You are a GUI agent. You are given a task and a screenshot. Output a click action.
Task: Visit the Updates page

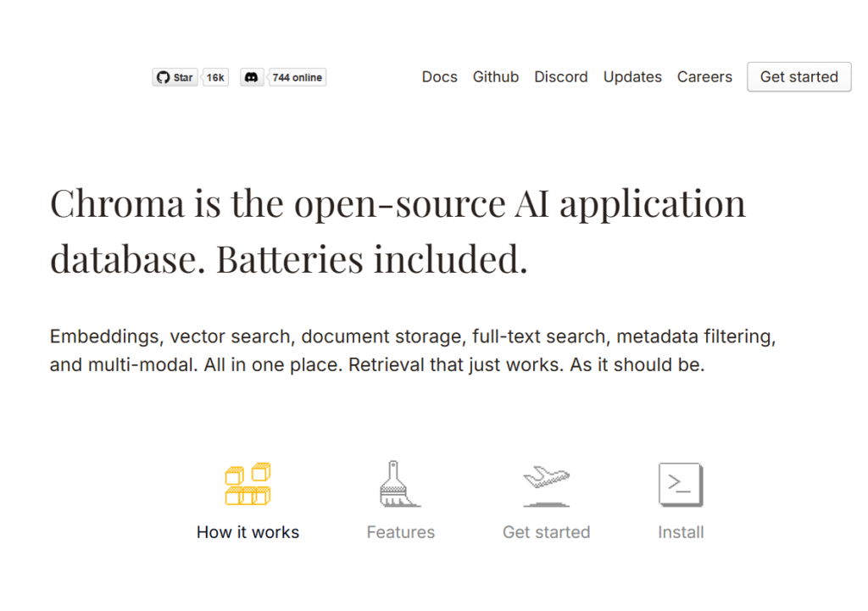click(632, 77)
